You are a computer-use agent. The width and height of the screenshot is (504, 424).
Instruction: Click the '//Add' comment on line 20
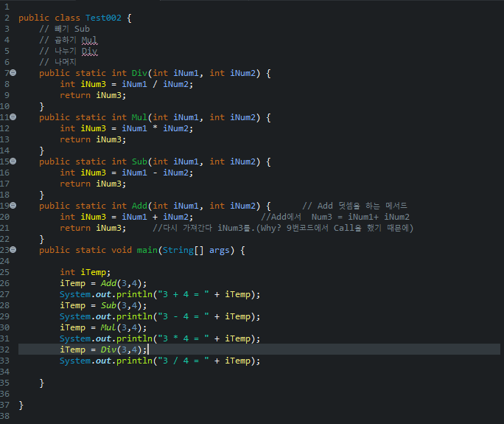pos(335,217)
